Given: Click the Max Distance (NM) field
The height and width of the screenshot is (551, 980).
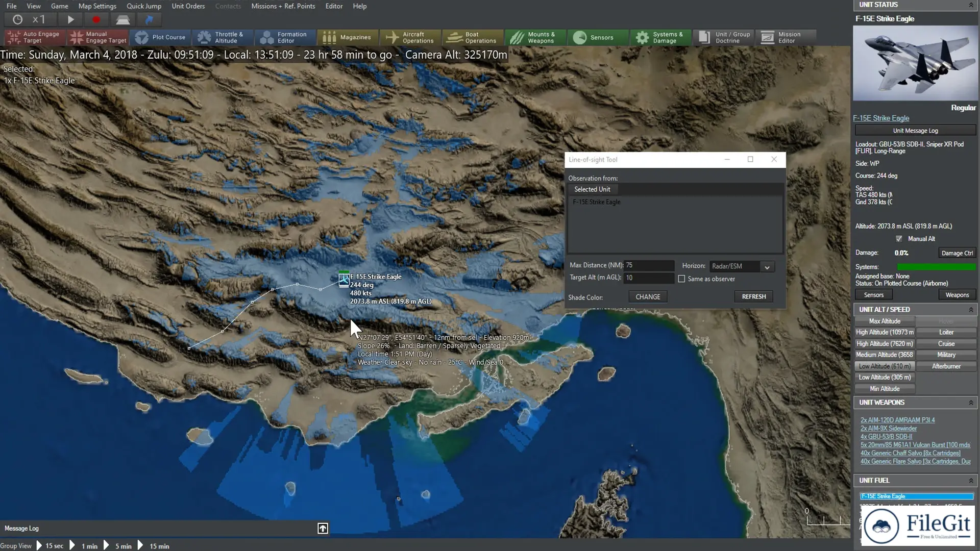Looking at the screenshot, I should click(649, 265).
